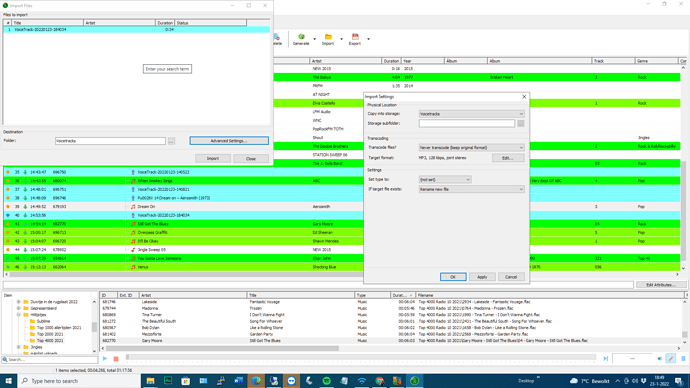Screen dimensions: 690x388
Task: Sort library by Artist column header
Action: pyautogui.click(x=193, y=295)
